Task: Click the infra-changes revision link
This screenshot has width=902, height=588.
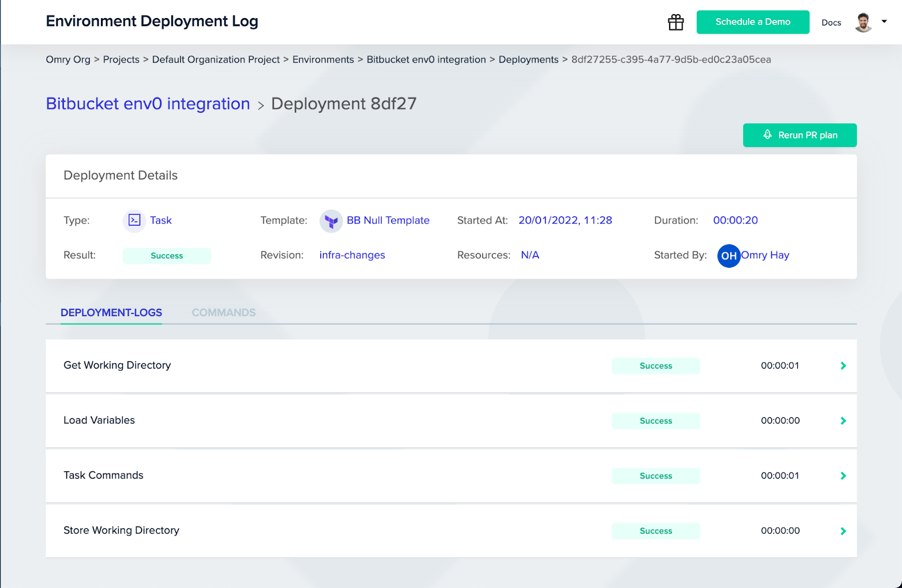Action: (x=352, y=255)
